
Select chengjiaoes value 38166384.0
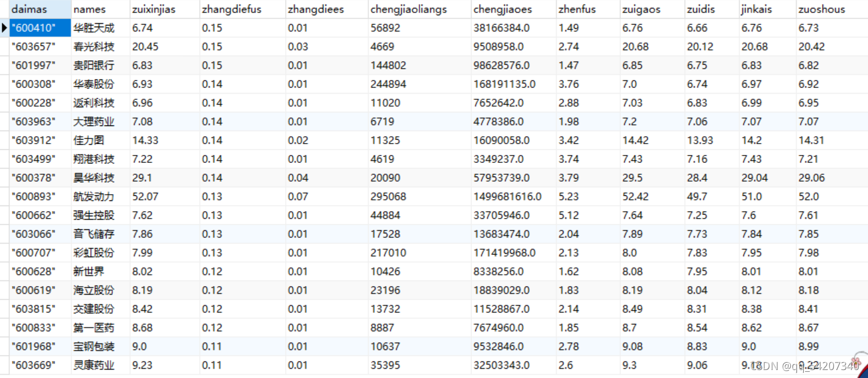[513, 28]
